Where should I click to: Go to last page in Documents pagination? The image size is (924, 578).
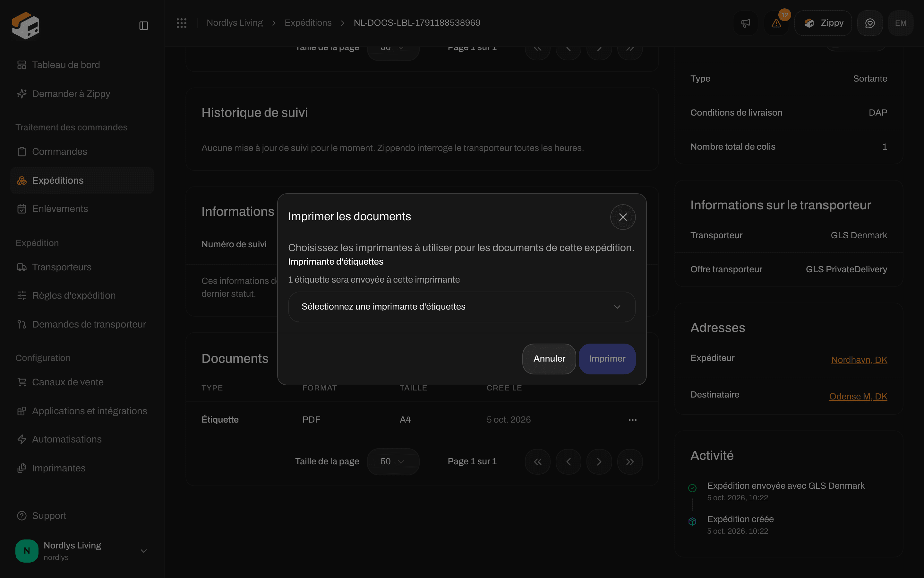click(x=629, y=462)
